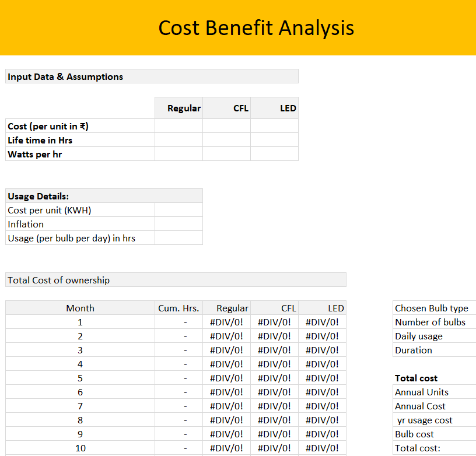Select the Chosen Bulb type label cell
The image size is (476, 456).
tap(432, 308)
